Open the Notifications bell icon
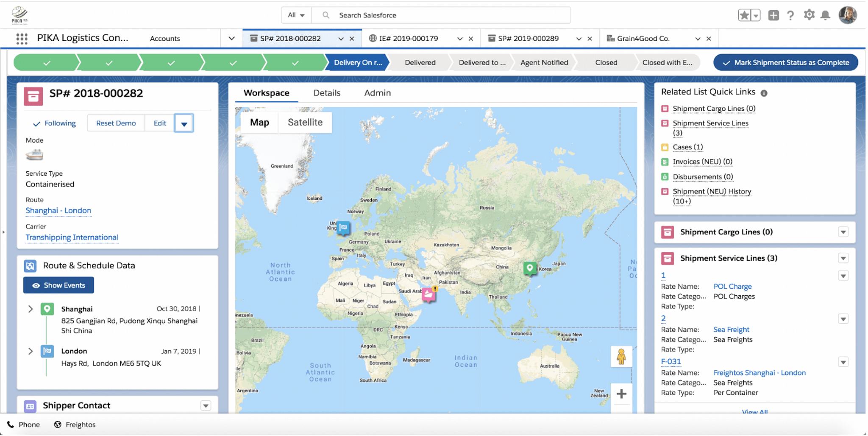This screenshot has height=436, width=868. [x=826, y=15]
